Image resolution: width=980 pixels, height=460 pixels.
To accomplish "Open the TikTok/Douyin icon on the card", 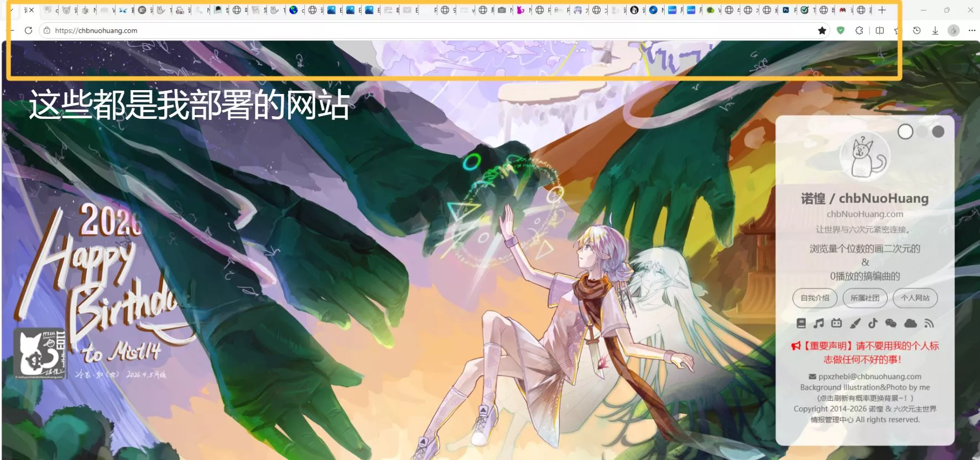I will 873,323.
